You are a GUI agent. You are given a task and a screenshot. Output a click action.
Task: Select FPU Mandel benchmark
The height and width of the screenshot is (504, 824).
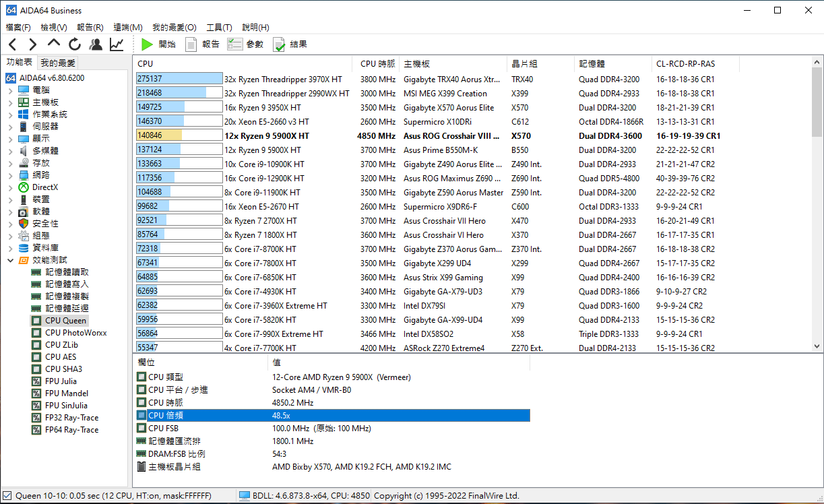pos(66,393)
